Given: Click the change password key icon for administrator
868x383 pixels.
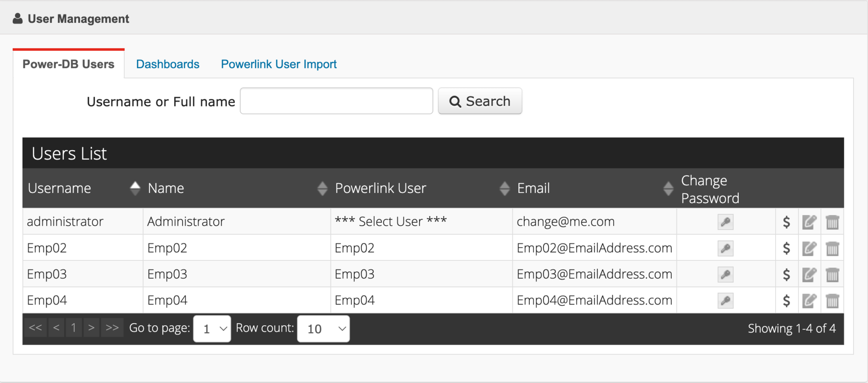Looking at the screenshot, I should [725, 222].
